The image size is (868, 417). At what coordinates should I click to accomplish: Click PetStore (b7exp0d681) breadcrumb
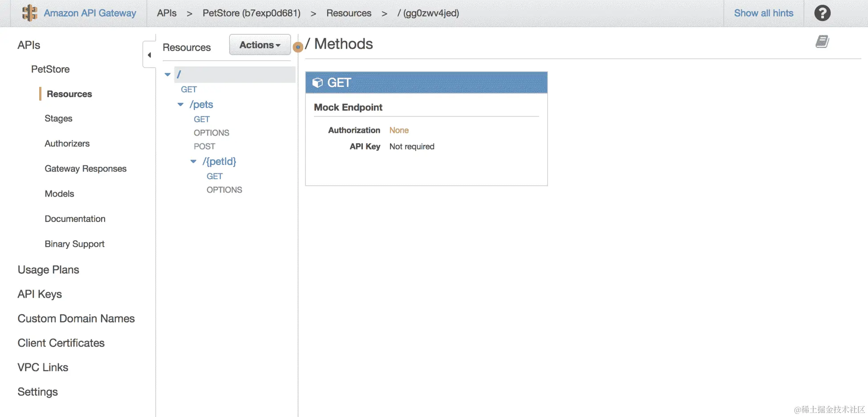coord(251,13)
